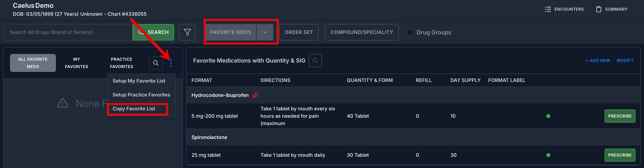Switch to Practice Favorites tab
The height and width of the screenshot is (168, 644).
(121, 63)
